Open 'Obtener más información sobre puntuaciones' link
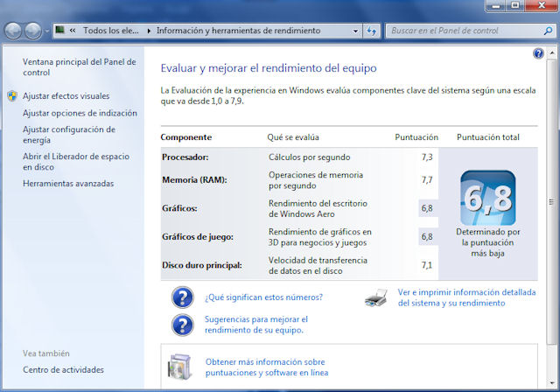 [x=267, y=367]
